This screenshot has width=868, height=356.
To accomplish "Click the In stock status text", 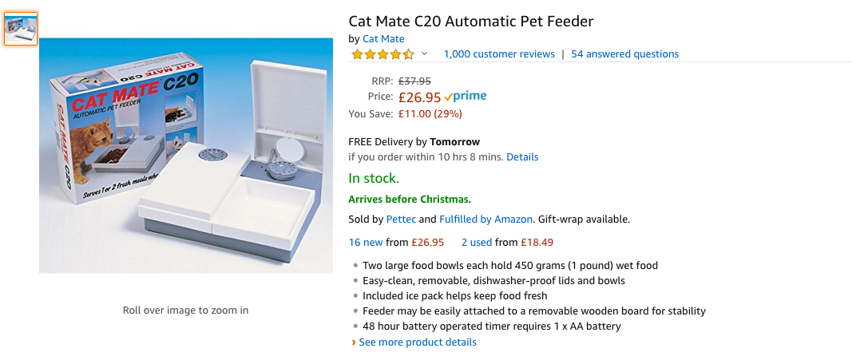I will [x=374, y=178].
